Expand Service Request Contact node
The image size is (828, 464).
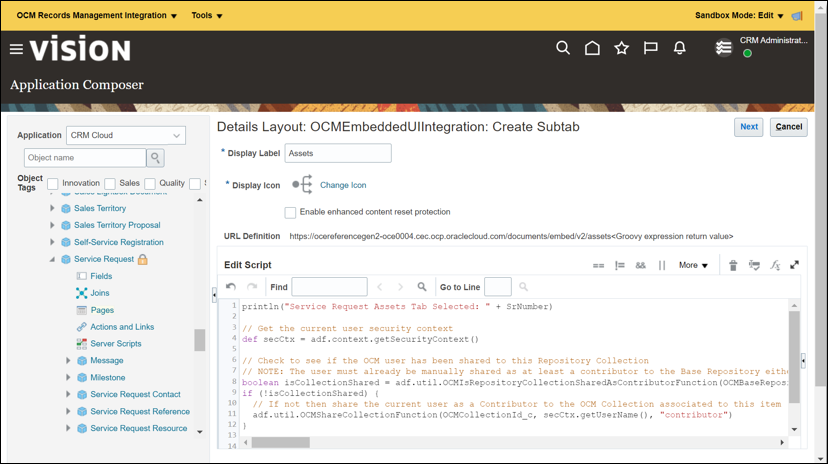point(68,394)
